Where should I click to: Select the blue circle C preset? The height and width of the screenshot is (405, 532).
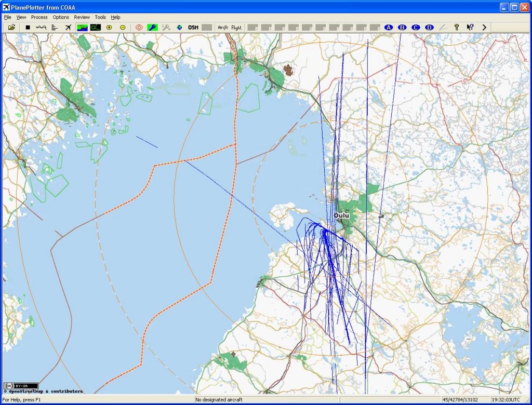(x=416, y=28)
